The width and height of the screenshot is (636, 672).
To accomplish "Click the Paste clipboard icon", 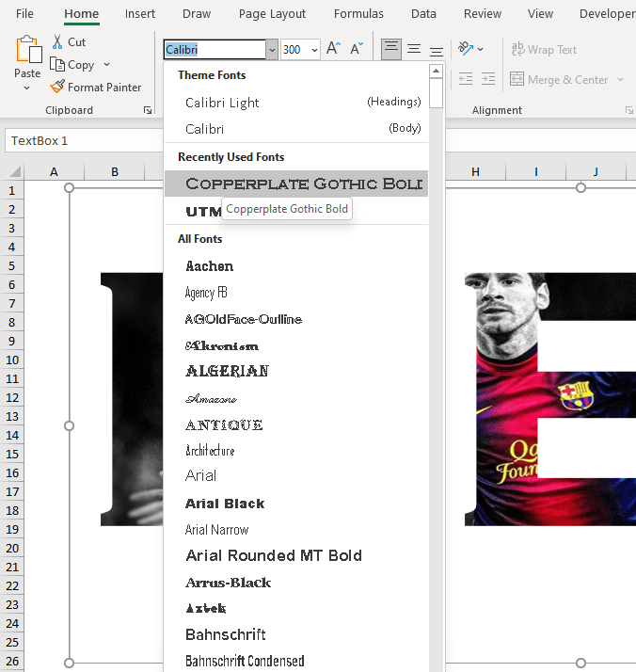I will (28, 50).
